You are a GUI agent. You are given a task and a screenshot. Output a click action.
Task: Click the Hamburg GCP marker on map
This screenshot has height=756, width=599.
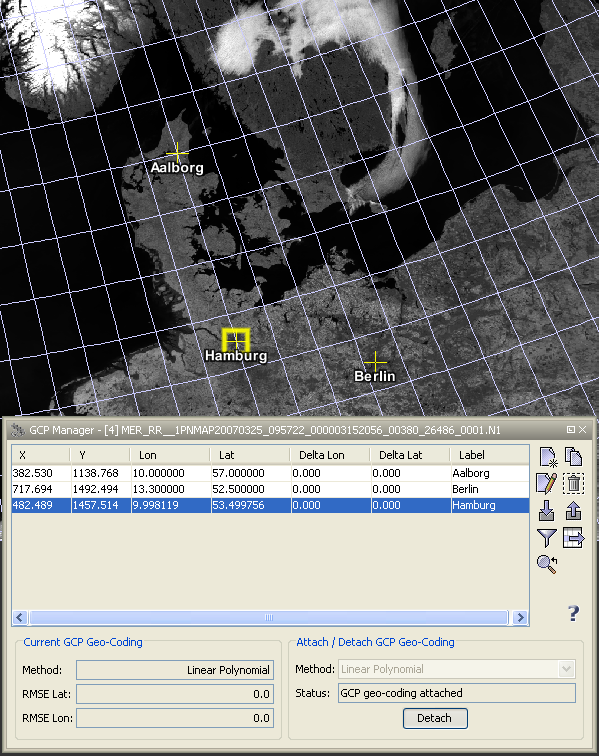236,340
